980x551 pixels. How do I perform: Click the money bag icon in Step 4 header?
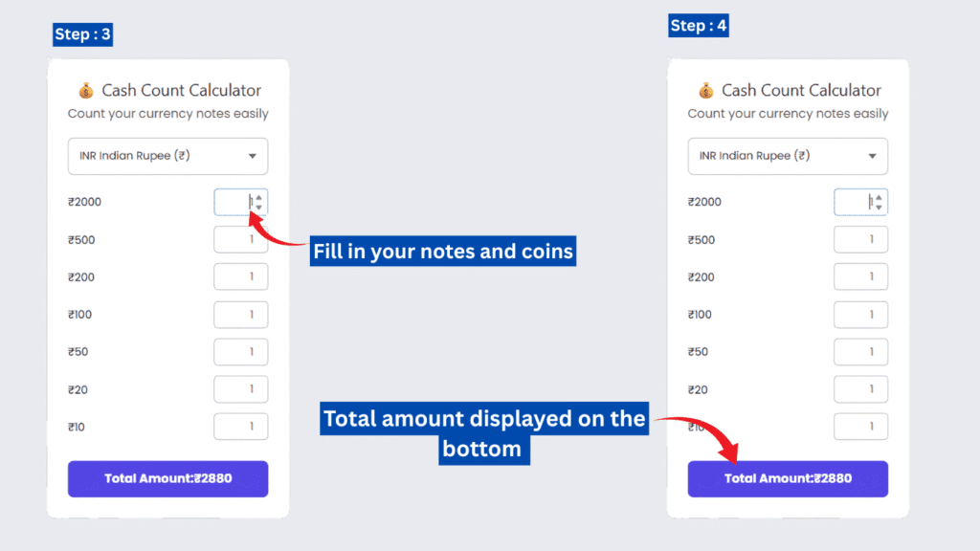(x=706, y=90)
